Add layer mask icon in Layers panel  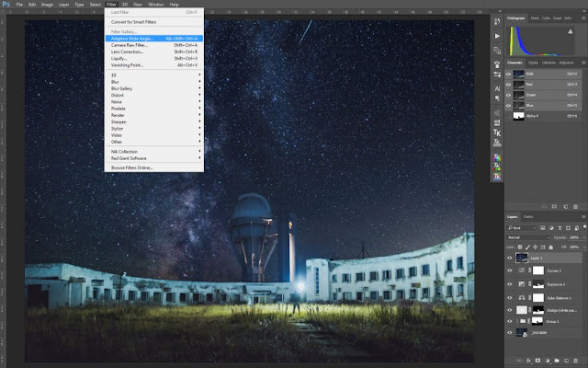click(x=538, y=361)
